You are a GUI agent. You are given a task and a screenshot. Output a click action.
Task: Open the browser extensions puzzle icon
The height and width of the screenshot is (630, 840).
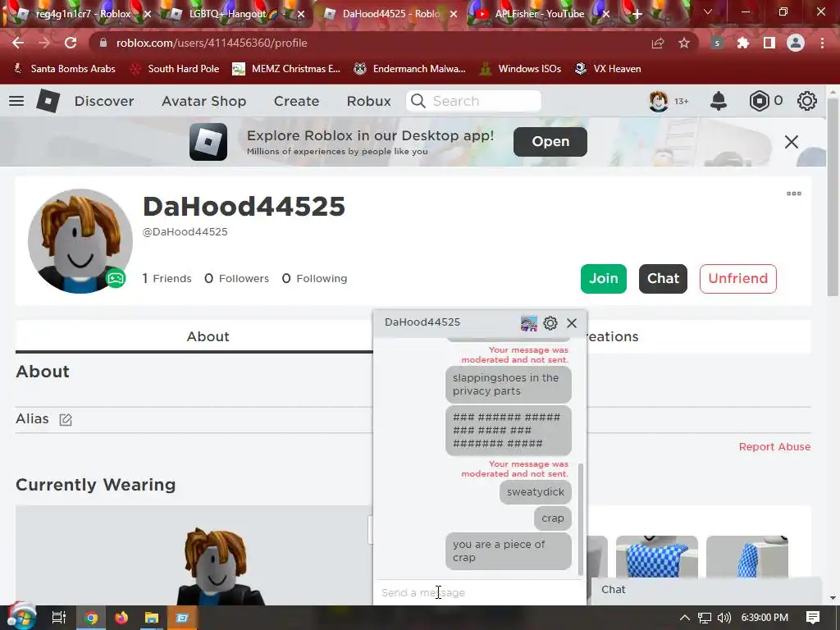(x=742, y=43)
